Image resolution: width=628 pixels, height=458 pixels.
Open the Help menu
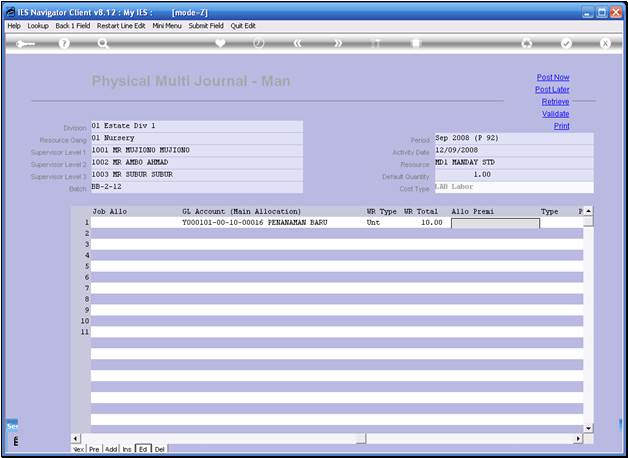(x=14, y=26)
